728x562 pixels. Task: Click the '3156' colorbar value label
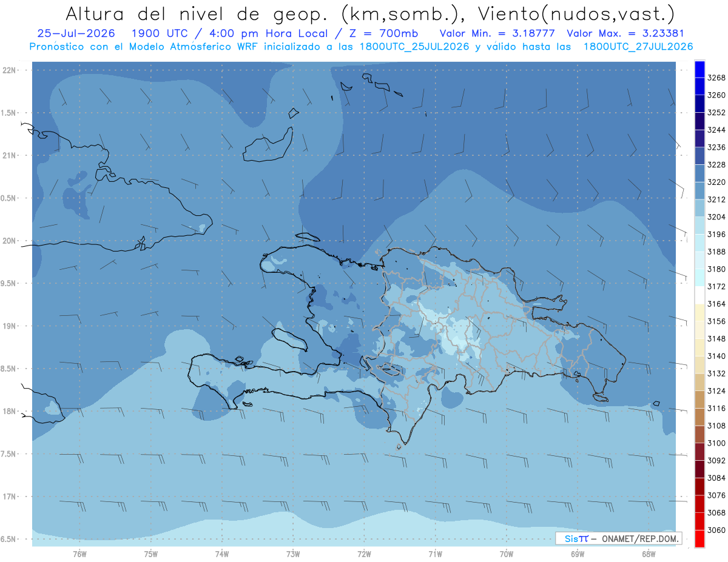click(x=716, y=321)
